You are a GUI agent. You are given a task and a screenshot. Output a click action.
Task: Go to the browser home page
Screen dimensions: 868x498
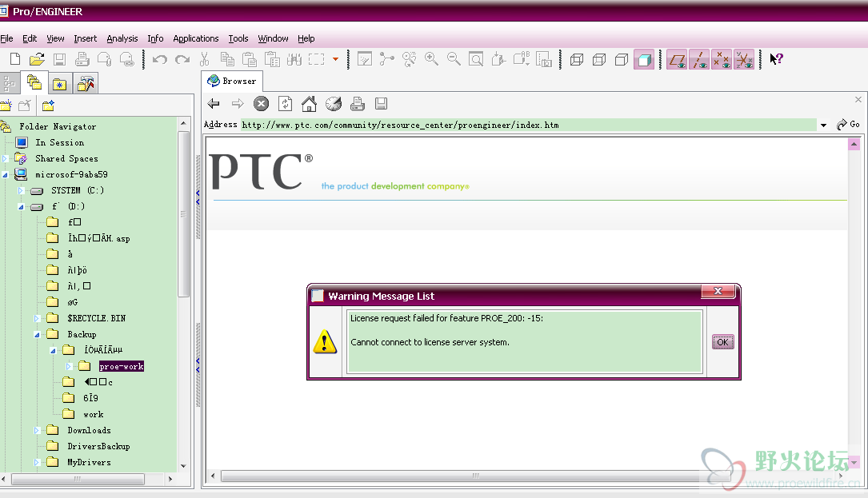[309, 103]
